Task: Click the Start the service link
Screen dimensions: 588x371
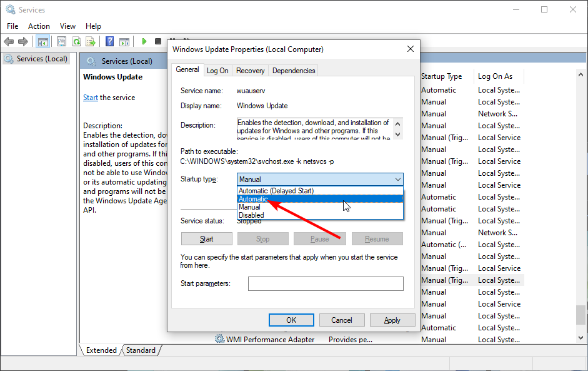Action: (x=91, y=98)
